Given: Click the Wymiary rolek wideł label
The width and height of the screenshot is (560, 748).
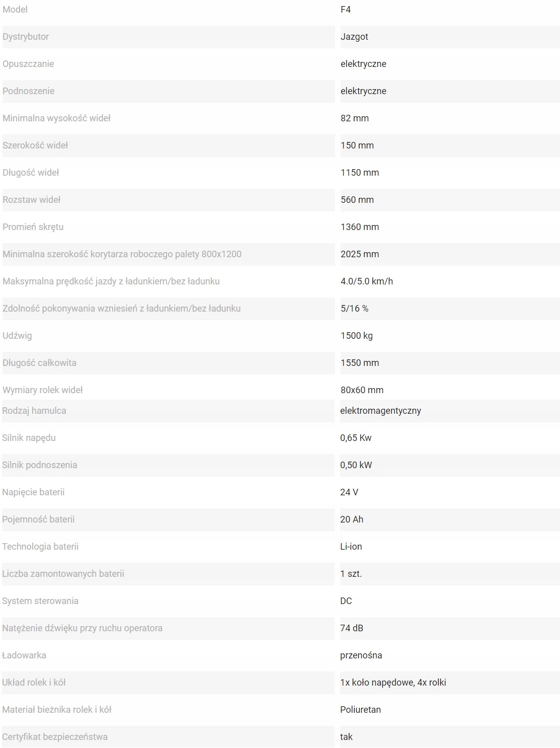Looking at the screenshot, I should point(43,390).
